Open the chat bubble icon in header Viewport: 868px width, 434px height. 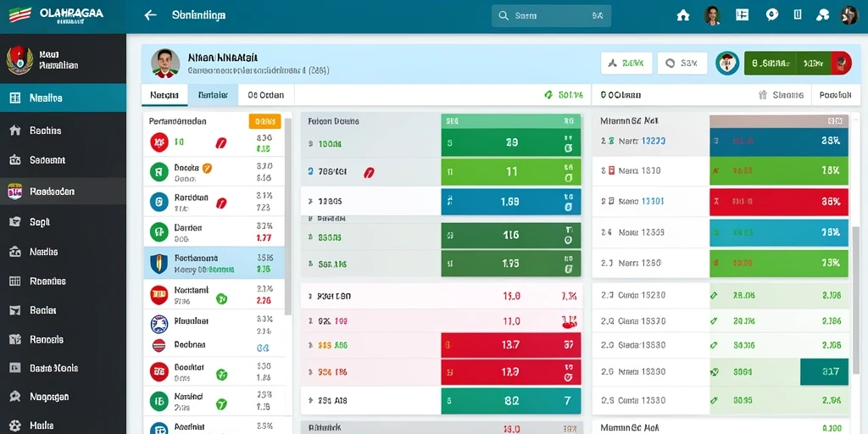pyautogui.click(x=771, y=15)
